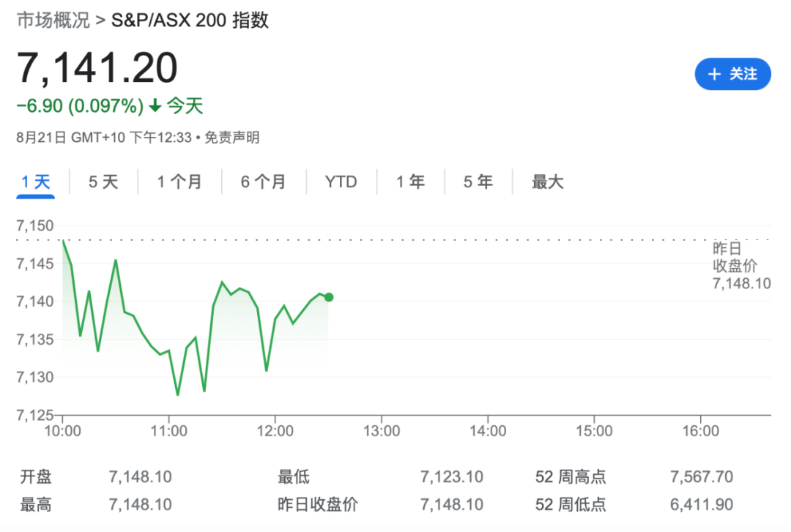Switch to the 5 天 tab
Image resolution: width=791 pixels, height=532 pixels.
[103, 181]
